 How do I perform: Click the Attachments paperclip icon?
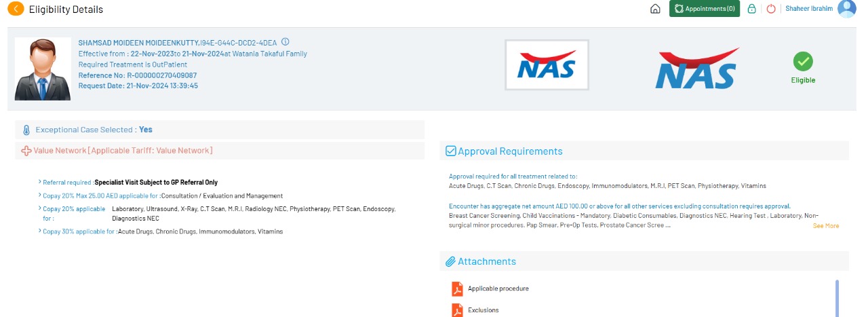450,261
